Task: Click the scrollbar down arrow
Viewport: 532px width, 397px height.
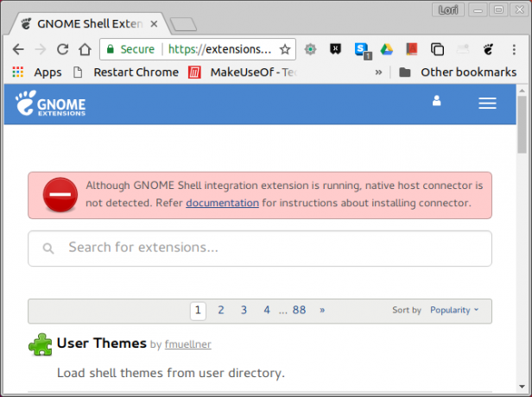Action: click(x=522, y=387)
